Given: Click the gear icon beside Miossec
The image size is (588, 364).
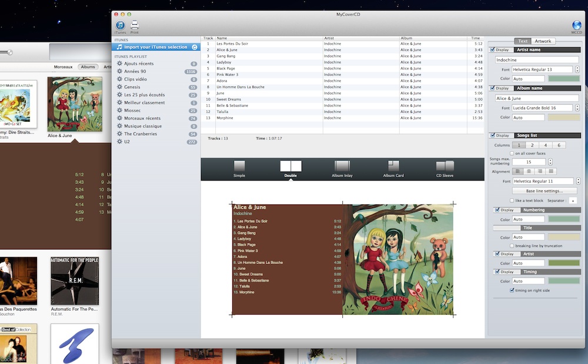Looking at the screenshot, I should [x=119, y=110].
